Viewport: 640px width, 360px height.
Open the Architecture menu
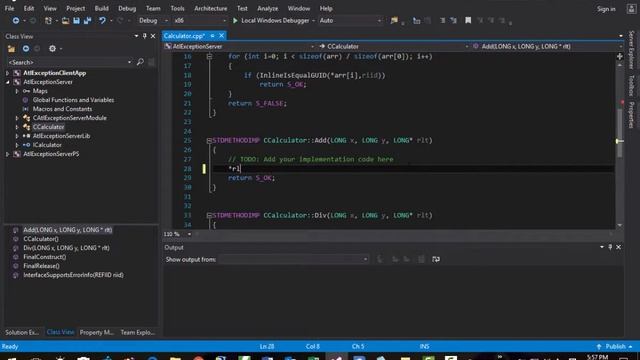[x=211, y=8]
